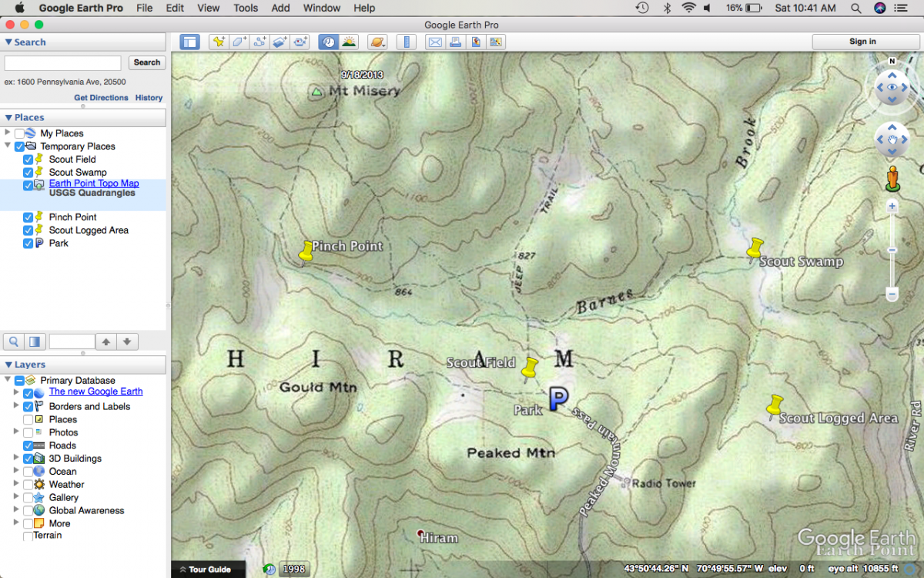Viewport: 924px width, 578px height.
Task: Add an image overlay from the toolbar
Action: pyautogui.click(x=280, y=42)
